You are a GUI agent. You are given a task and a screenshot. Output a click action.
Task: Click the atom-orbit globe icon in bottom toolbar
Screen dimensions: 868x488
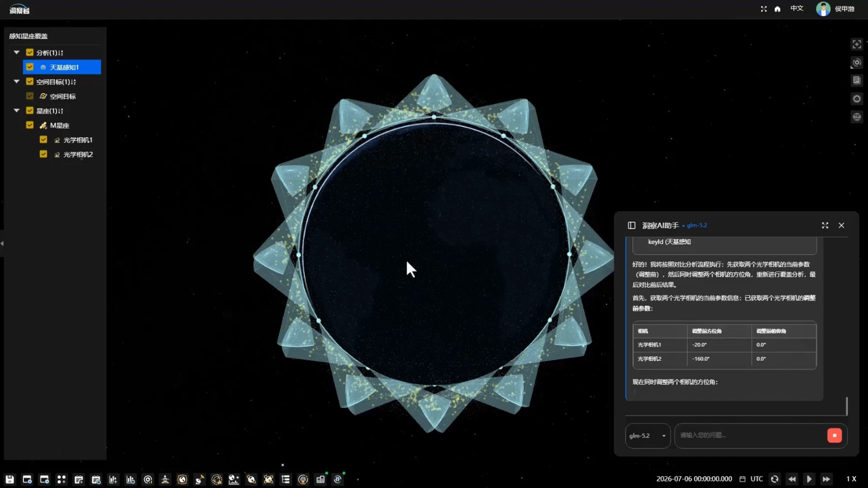[269, 479]
